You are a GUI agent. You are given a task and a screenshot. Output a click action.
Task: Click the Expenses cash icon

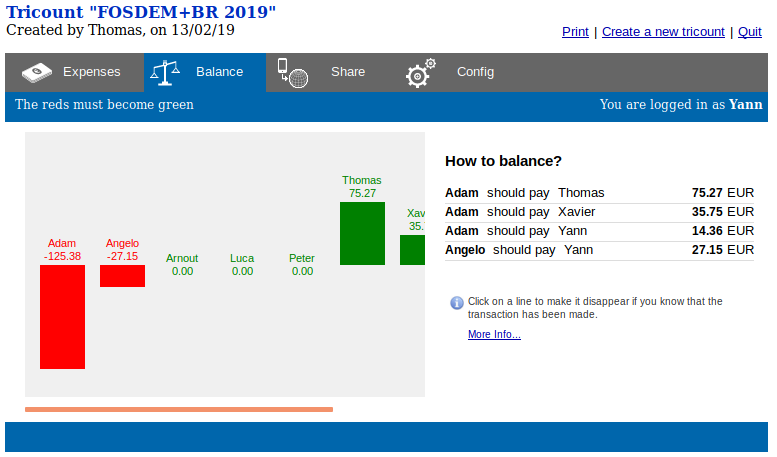pyautogui.click(x=37, y=73)
